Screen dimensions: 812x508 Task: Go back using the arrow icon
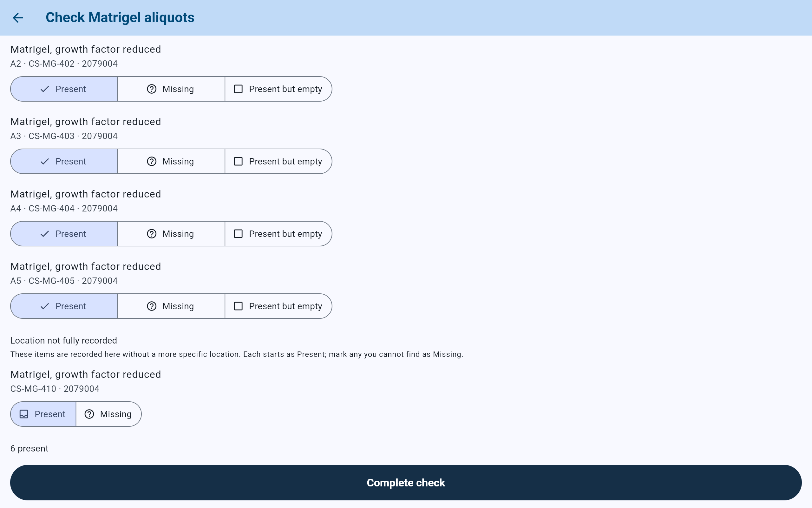(18, 18)
